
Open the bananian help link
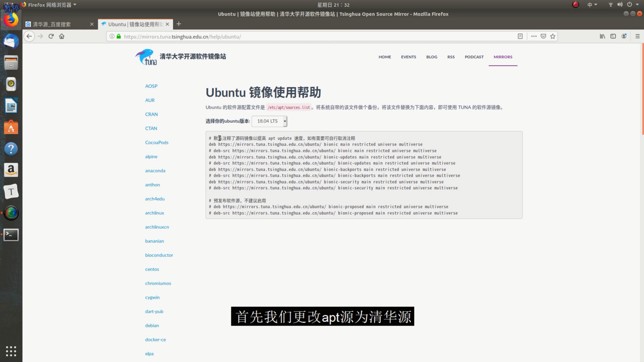tap(154, 241)
